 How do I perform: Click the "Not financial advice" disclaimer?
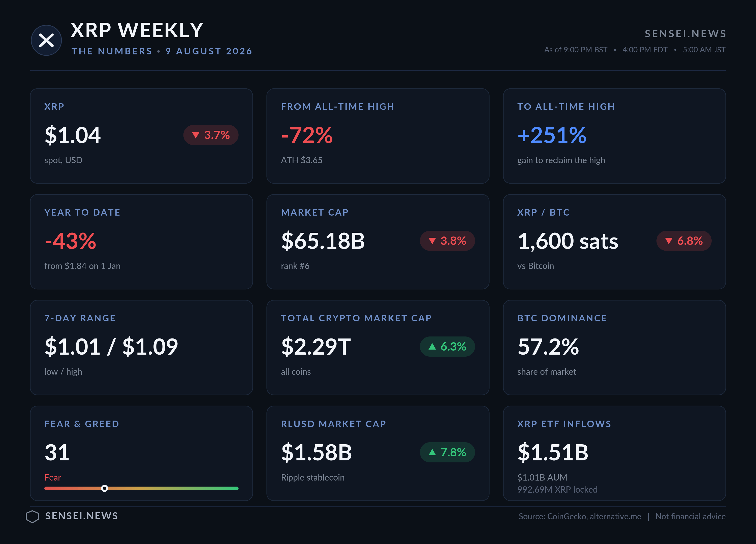691,516
